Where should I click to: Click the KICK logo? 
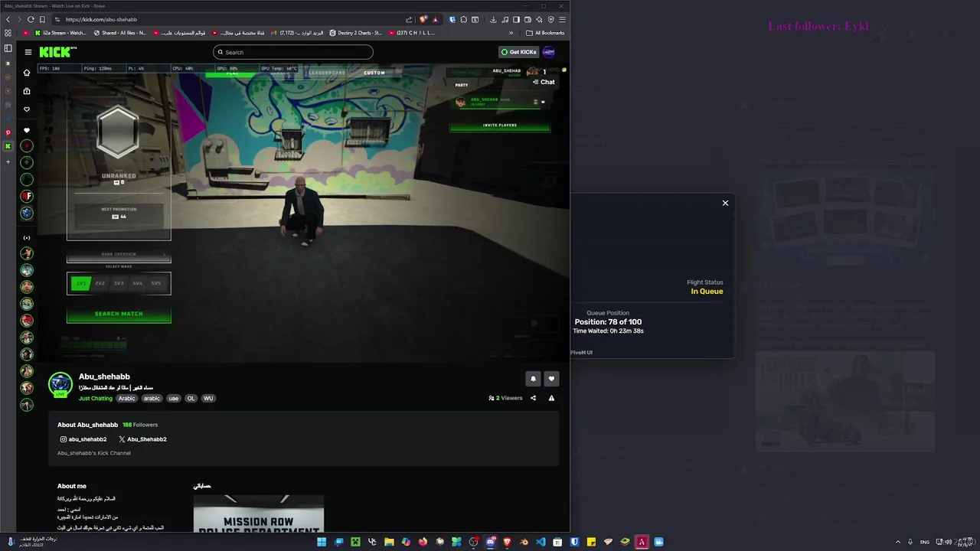click(57, 52)
